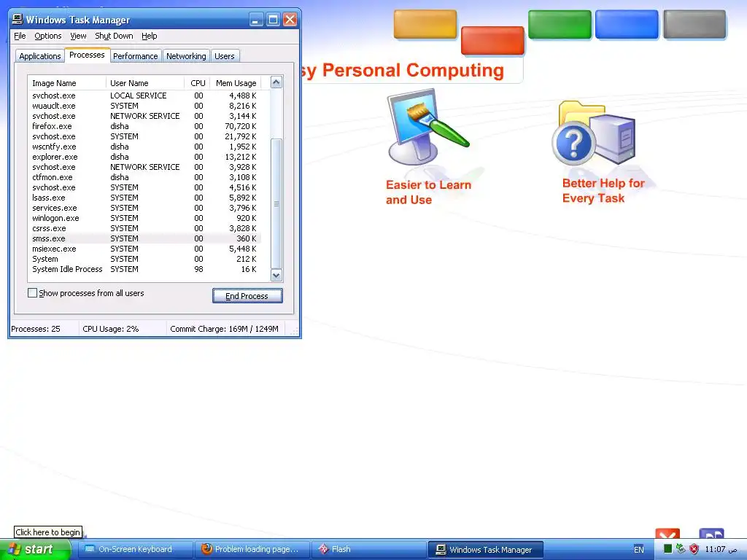The width and height of the screenshot is (747, 560).
Task: Switch to On-Screen Keyboard taskbar button
Action: tap(136, 549)
